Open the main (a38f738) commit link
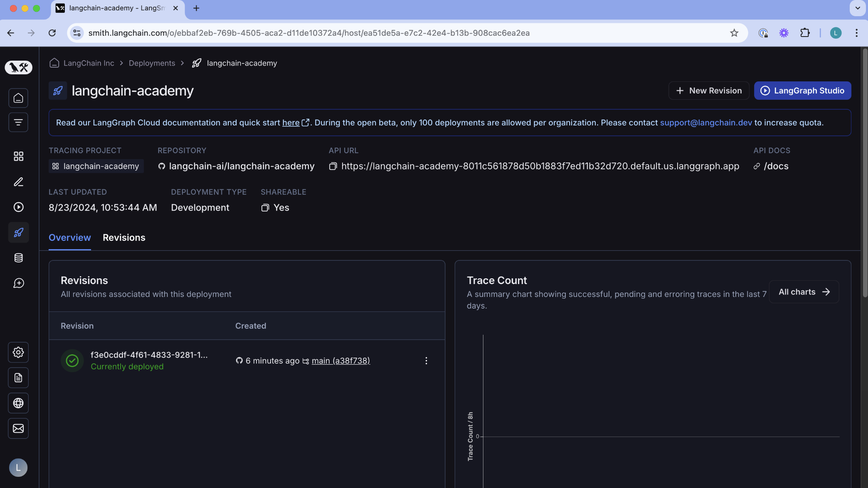Viewport: 868px width, 488px height. [341, 360]
